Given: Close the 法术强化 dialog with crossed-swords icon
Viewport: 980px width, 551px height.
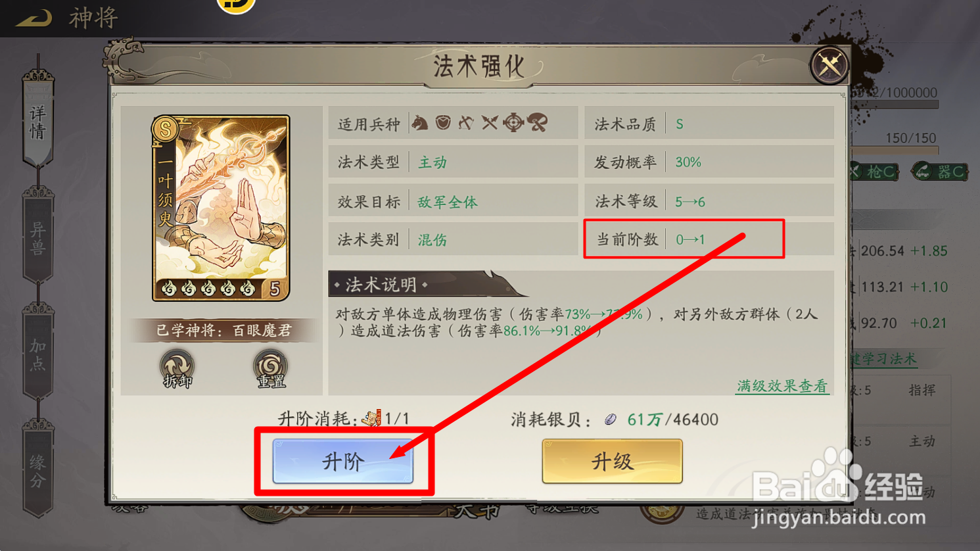Looking at the screenshot, I should 829,65.
